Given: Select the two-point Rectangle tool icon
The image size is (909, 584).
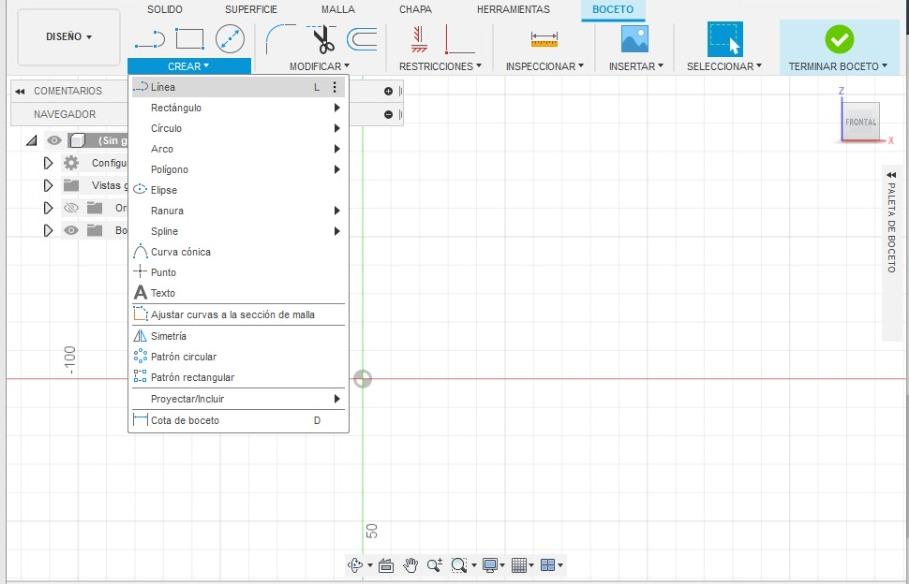Looking at the screenshot, I should point(190,39).
